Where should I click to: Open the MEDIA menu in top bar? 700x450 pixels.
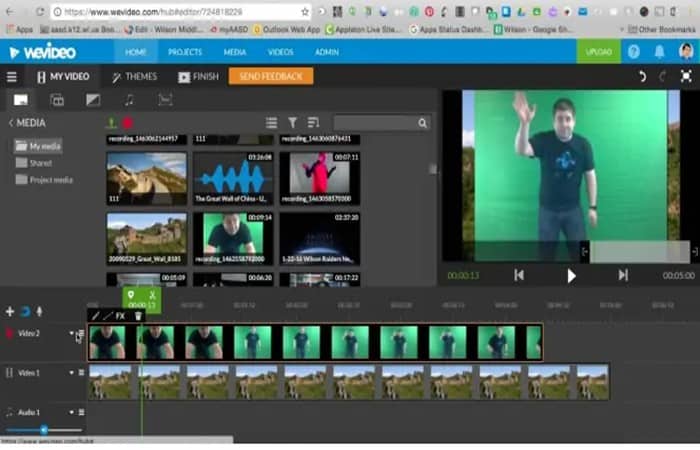tap(235, 52)
